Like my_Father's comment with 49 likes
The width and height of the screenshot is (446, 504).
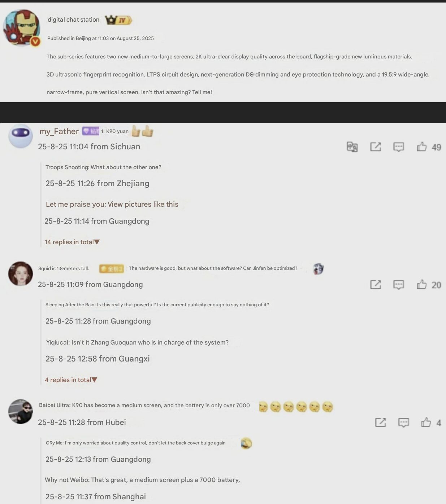(421, 146)
